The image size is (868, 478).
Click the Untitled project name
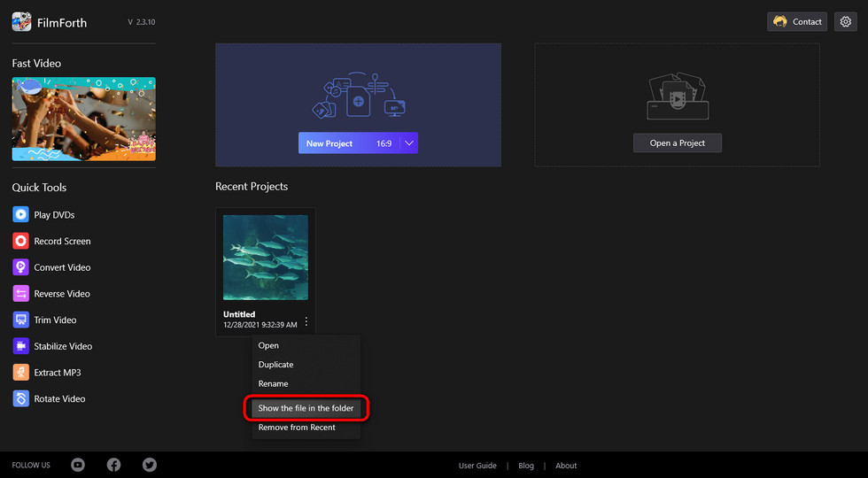239,314
